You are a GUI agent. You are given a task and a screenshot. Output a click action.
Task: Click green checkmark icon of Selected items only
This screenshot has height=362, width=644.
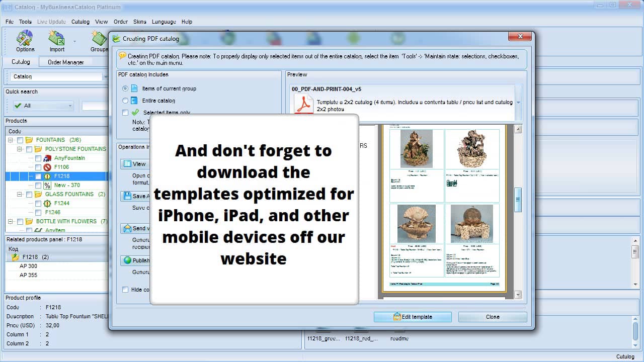[x=135, y=113]
